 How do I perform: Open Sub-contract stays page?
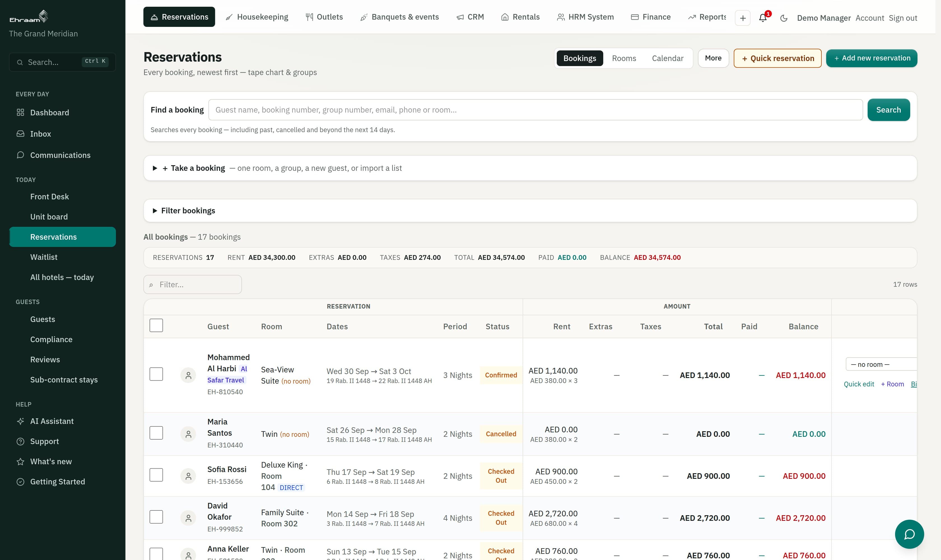(x=62, y=380)
